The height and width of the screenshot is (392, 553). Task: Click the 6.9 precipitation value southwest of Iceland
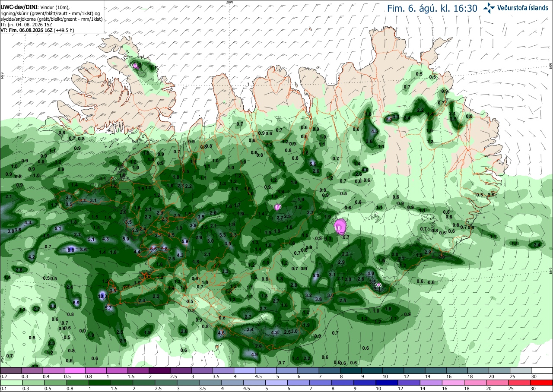tap(76, 303)
